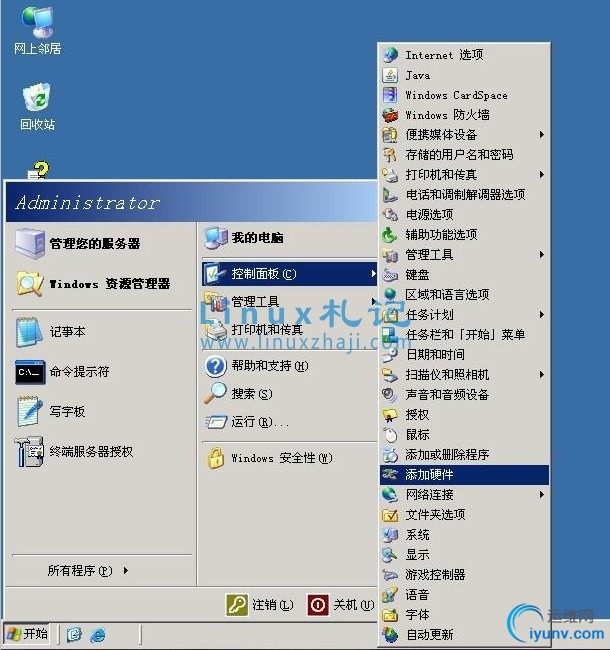
Task: Click the 关机(U) shutdown button
Action: (x=341, y=605)
